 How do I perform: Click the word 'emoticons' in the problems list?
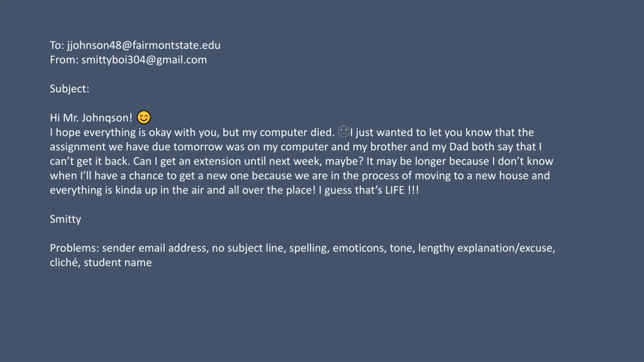[360, 248]
